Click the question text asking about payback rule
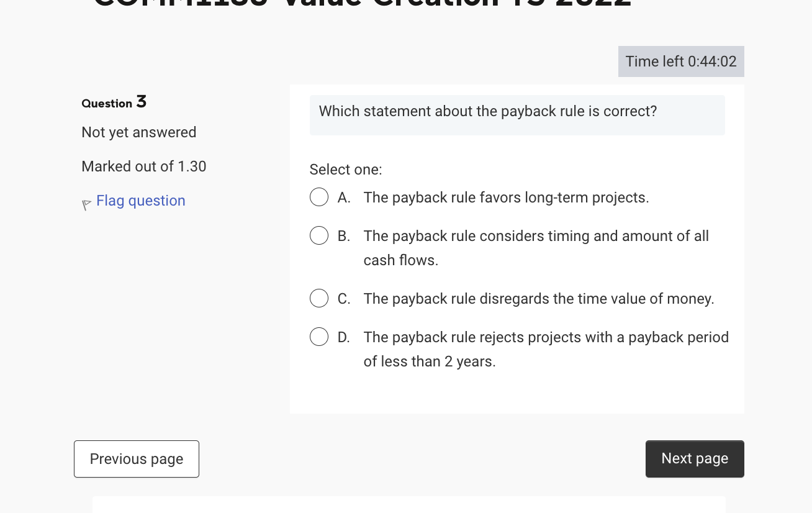Screen dimensions: 812x513 pos(488,111)
